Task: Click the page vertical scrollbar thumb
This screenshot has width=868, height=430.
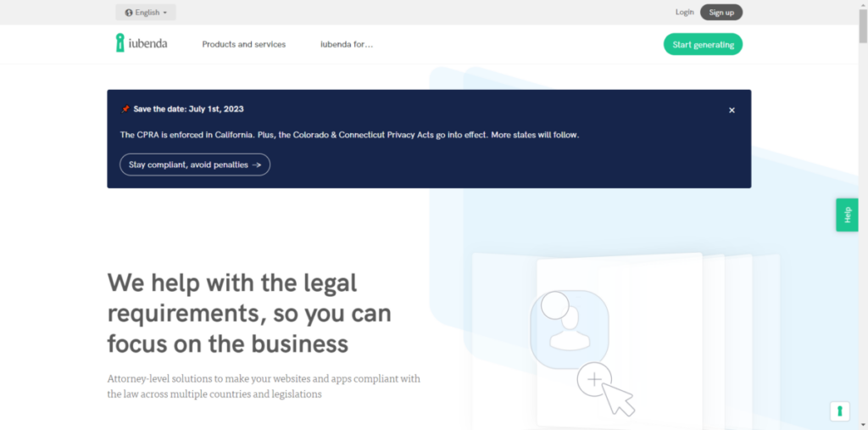Action: 863,25
